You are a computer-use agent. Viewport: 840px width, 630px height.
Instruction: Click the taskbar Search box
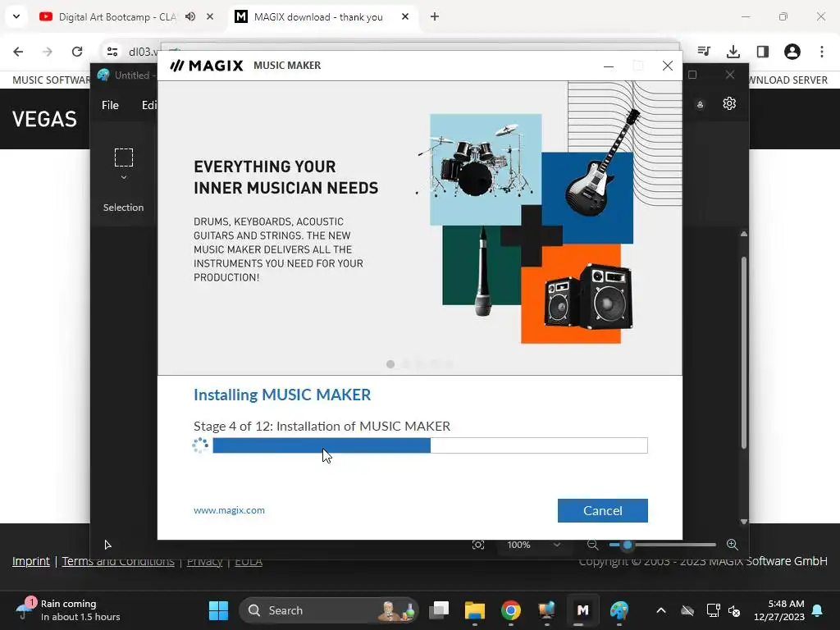pos(328,610)
